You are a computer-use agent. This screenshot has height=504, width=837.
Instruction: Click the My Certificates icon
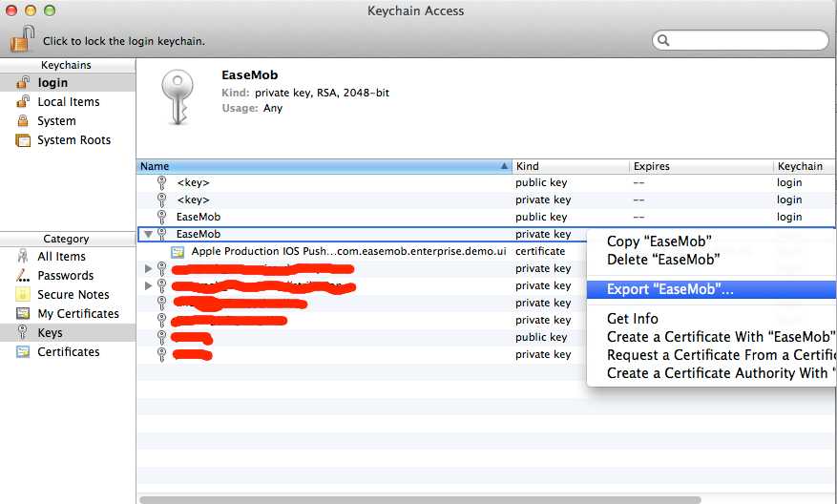(x=23, y=313)
